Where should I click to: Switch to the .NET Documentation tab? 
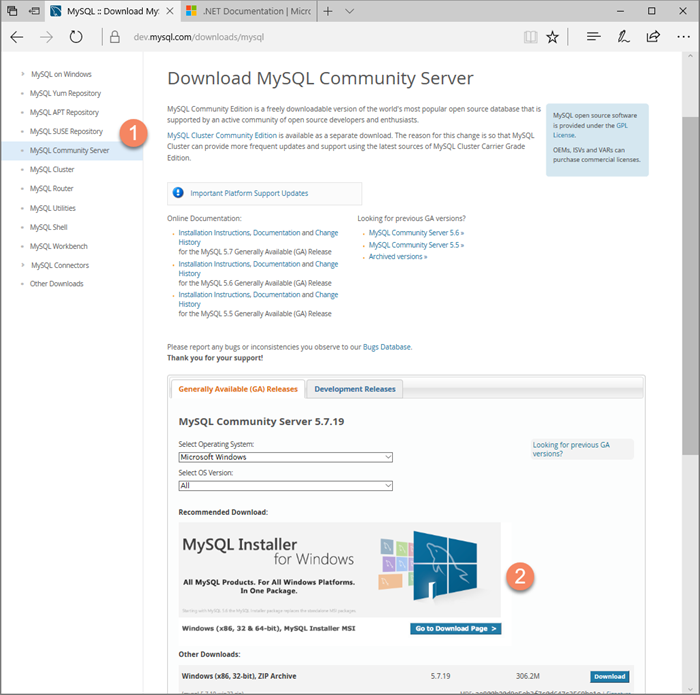point(249,11)
